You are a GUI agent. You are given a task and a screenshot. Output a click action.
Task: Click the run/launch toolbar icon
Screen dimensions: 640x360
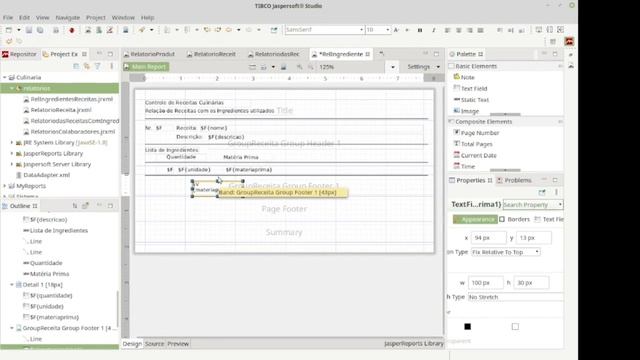coord(141,30)
